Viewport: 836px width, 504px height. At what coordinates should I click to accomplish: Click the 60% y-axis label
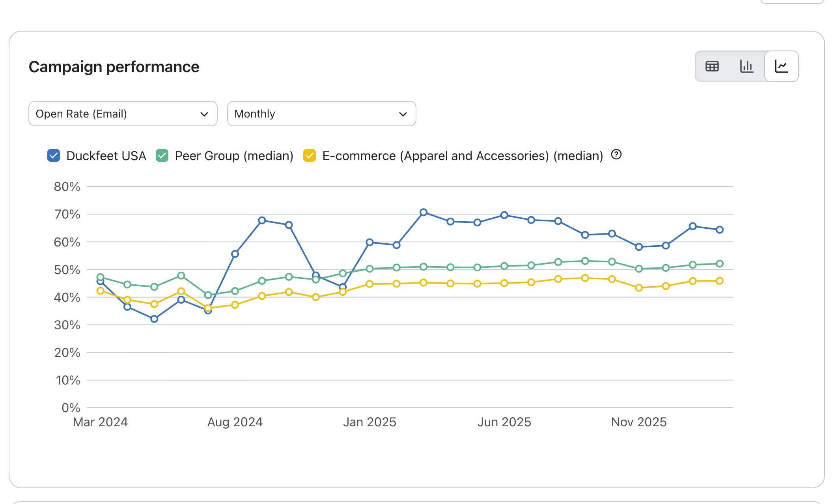tap(67, 242)
